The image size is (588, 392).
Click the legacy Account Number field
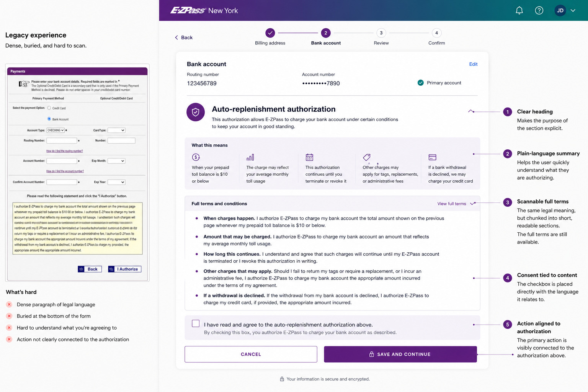(62, 161)
